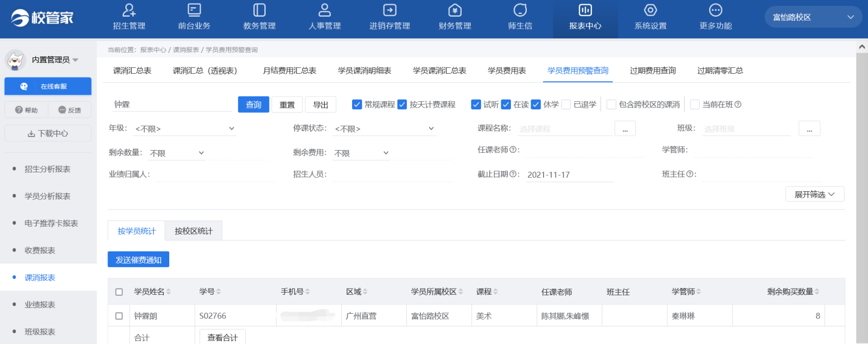The height and width of the screenshot is (344, 868).
Task: Open 下载中心 button
Action: [48, 133]
